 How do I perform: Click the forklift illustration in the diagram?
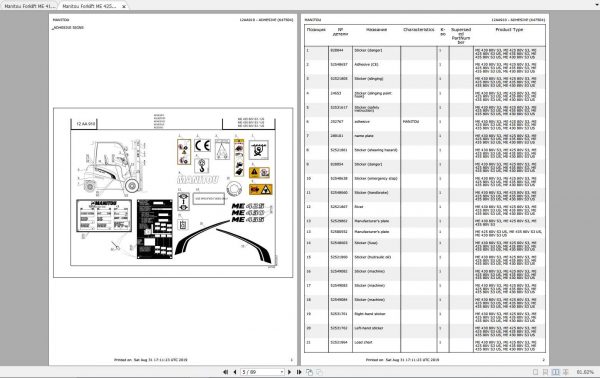tap(112, 168)
